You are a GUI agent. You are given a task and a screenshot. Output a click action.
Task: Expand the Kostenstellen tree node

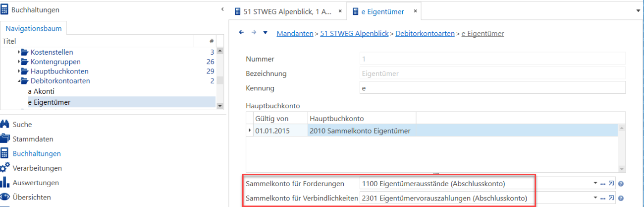19,52
